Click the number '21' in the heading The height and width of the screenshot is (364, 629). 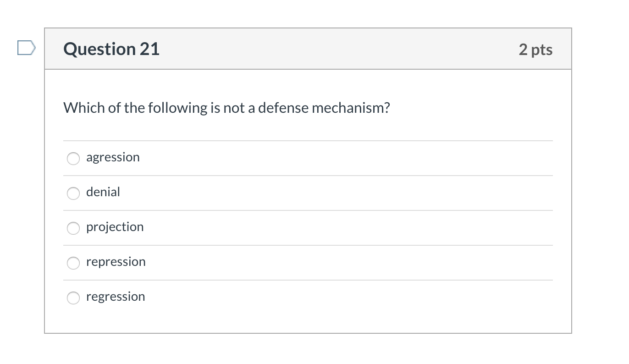(149, 49)
